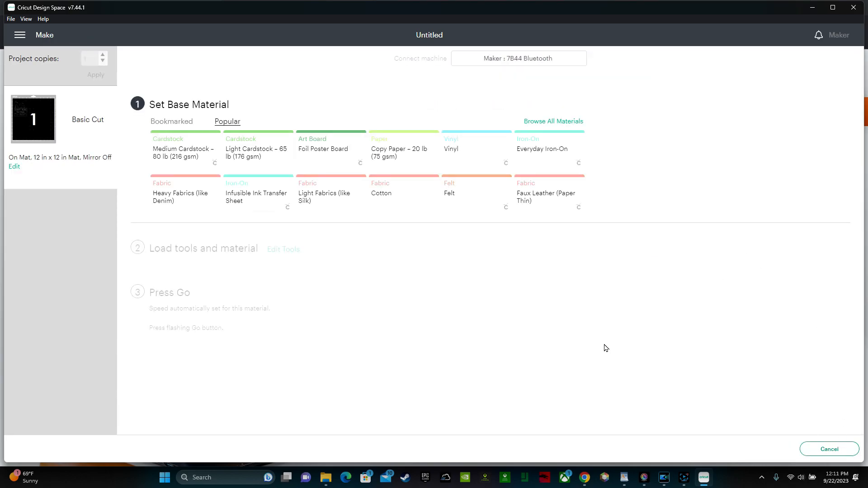Select Vinyl as base material
The height and width of the screenshot is (488, 868).
(476, 149)
